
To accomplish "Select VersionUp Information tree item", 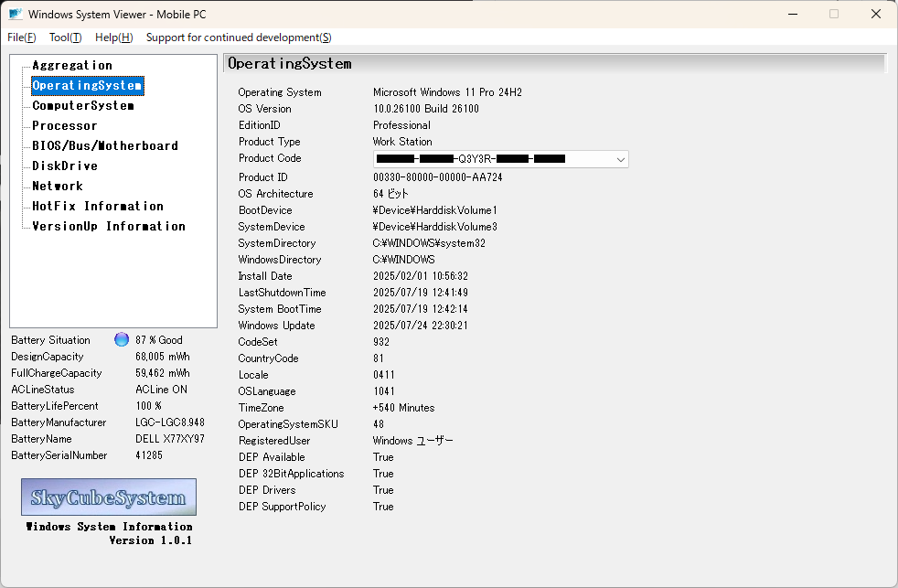I will [x=109, y=226].
